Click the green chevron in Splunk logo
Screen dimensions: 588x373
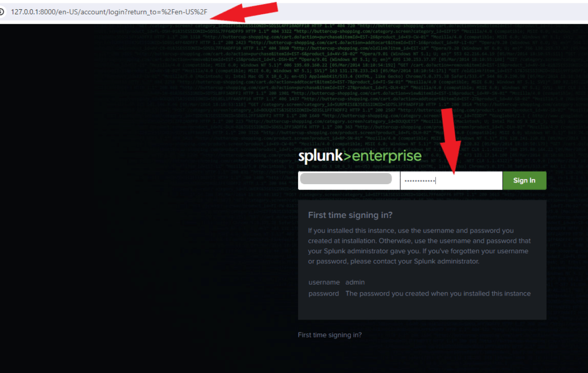tap(347, 155)
